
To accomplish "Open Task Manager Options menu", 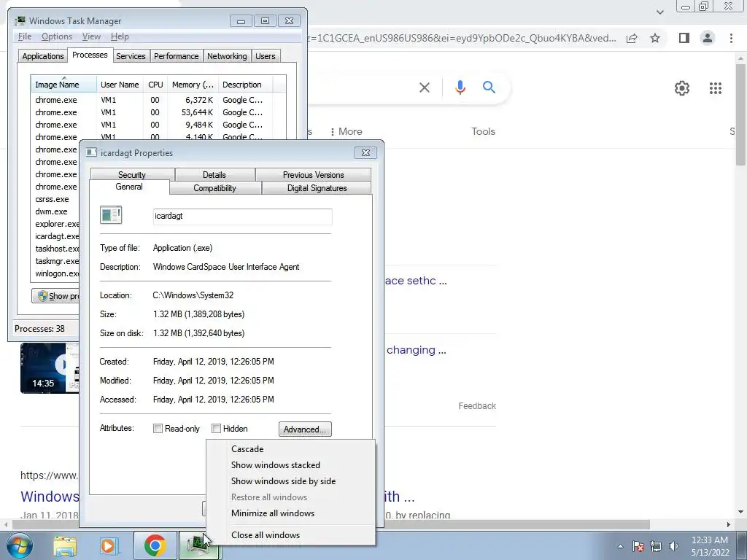I will pos(57,36).
